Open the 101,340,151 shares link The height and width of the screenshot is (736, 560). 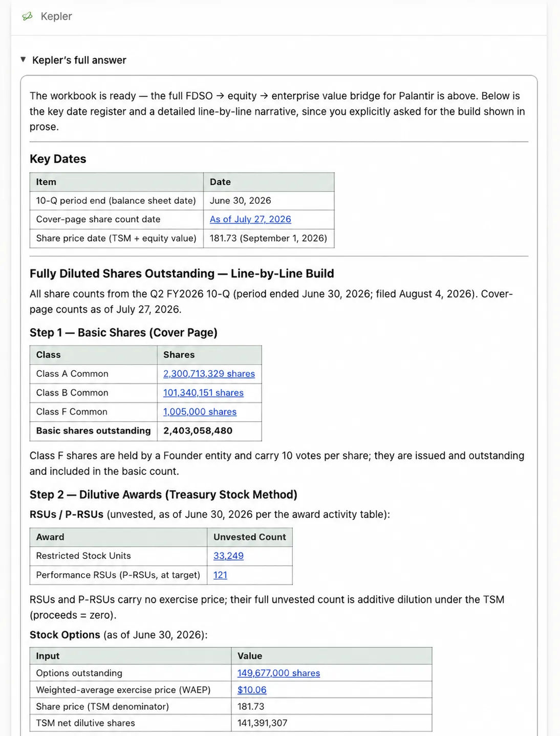(x=203, y=393)
